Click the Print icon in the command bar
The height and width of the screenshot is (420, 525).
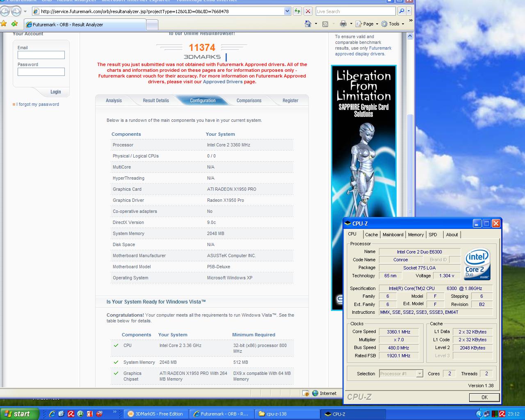click(x=343, y=24)
